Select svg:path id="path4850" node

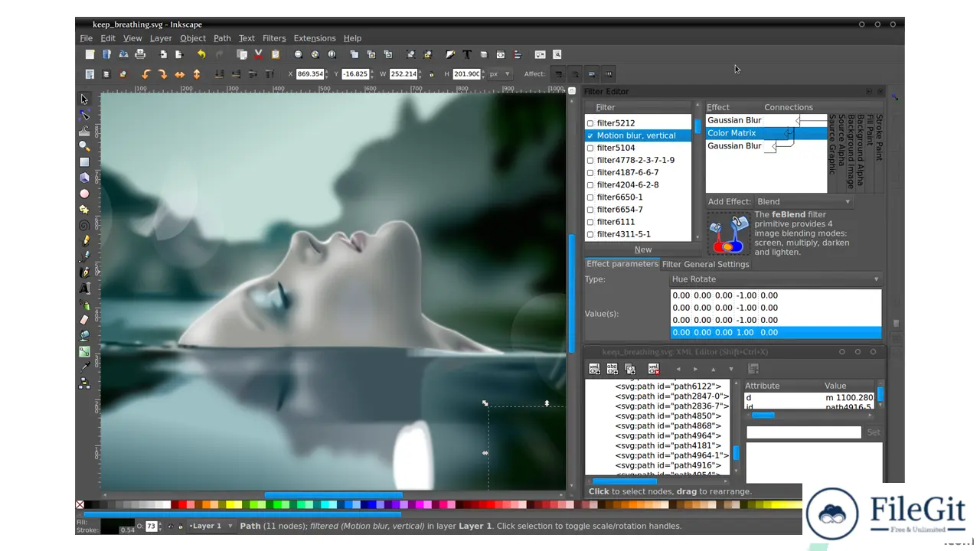tap(668, 416)
